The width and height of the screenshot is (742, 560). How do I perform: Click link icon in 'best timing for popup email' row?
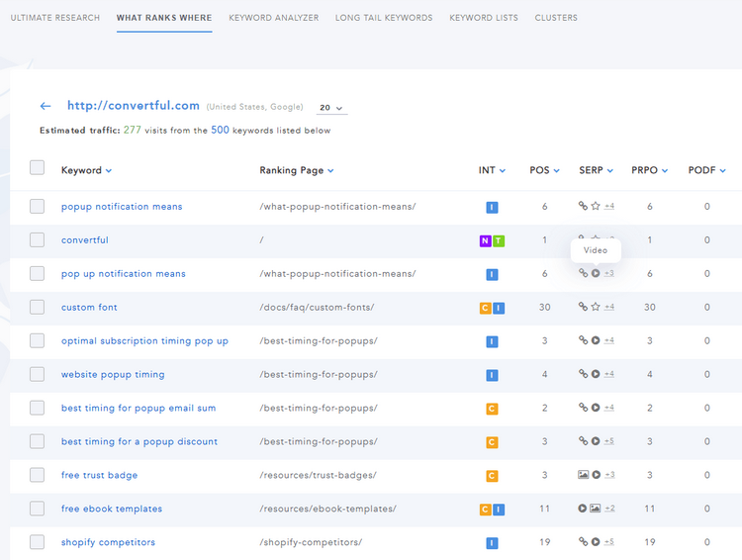(x=583, y=408)
